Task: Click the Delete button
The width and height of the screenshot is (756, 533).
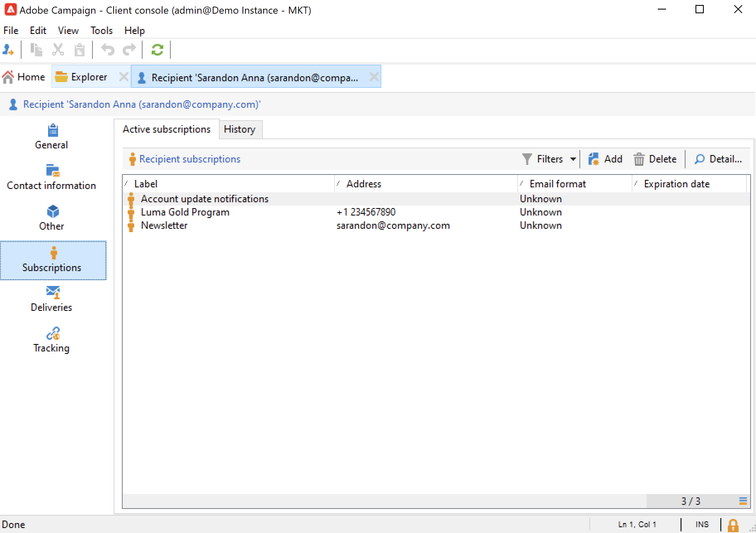Action: (x=655, y=159)
